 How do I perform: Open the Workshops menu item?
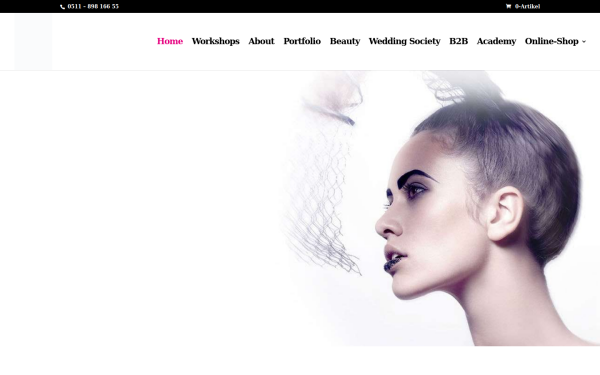point(215,41)
